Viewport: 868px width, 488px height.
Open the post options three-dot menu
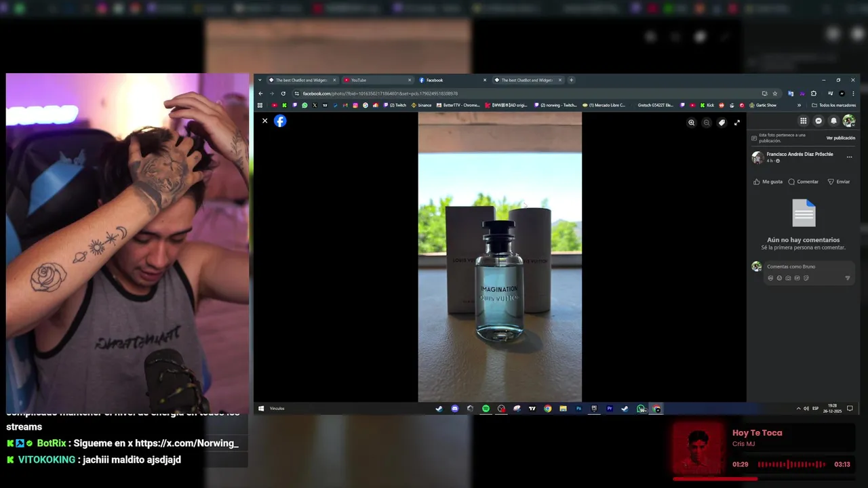point(849,157)
